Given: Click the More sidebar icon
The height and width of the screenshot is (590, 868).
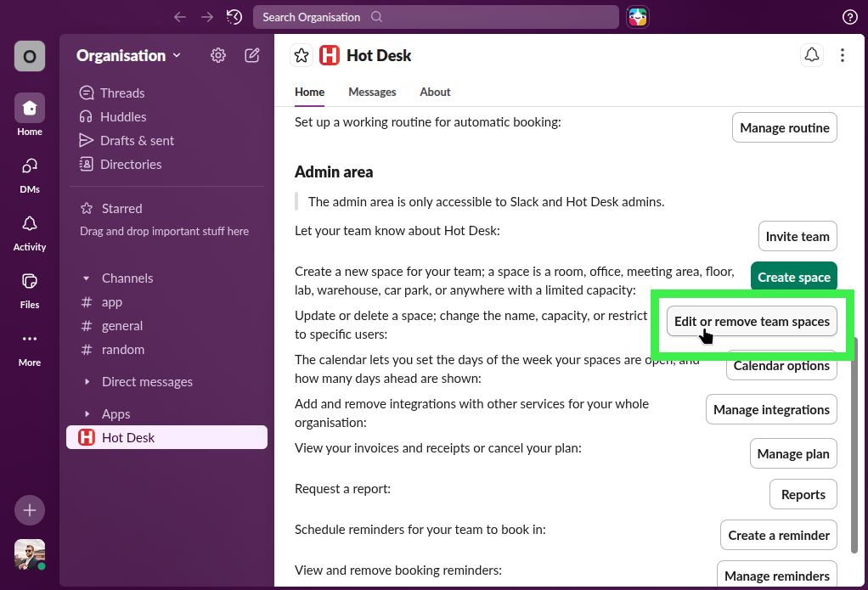Looking at the screenshot, I should click(29, 341).
